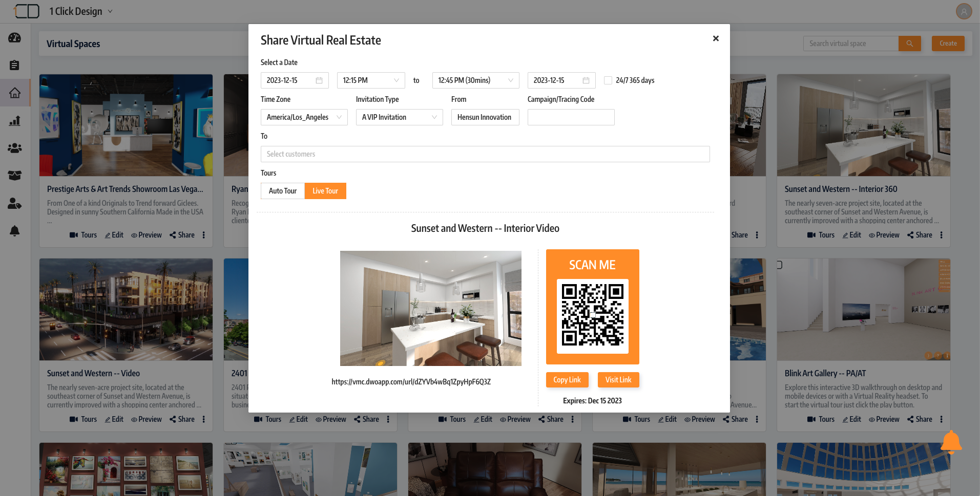Click the Campaign/Tracing Code input field
This screenshot has height=496, width=980.
point(571,117)
